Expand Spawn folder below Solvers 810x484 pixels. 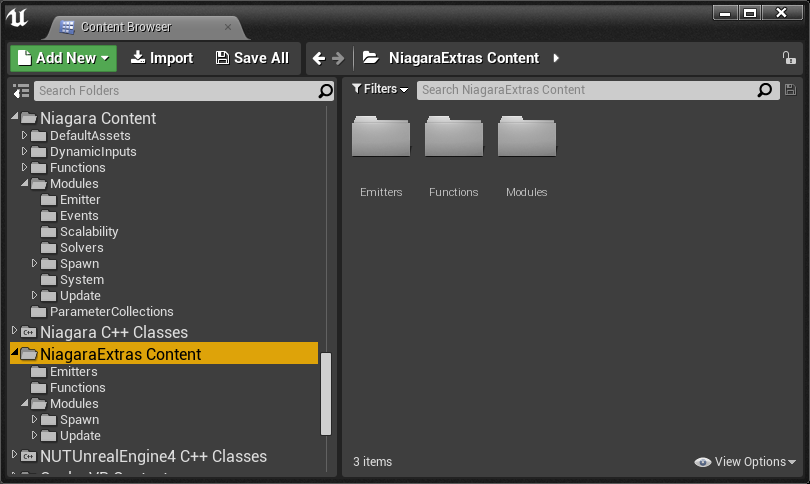[x=34, y=263]
